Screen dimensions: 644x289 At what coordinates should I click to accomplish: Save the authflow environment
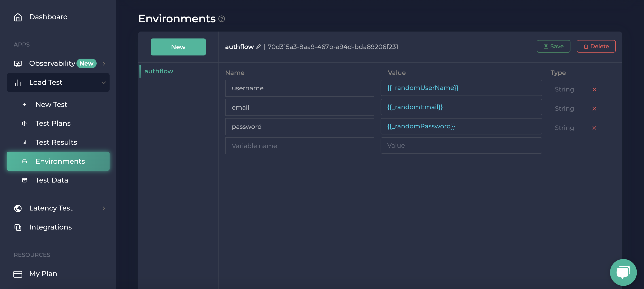(553, 46)
